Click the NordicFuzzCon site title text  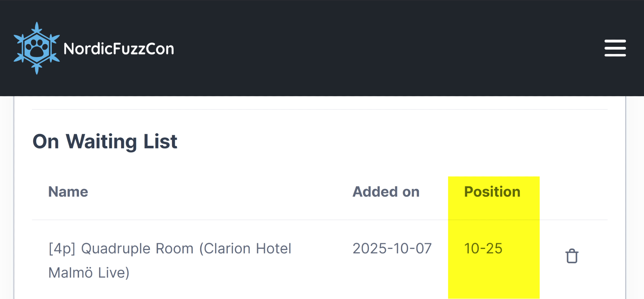click(118, 49)
